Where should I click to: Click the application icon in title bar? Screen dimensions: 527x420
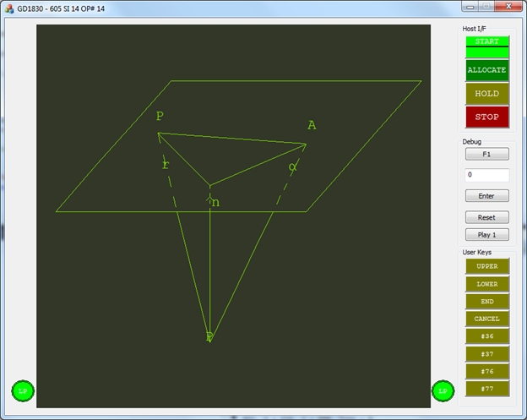click(9, 8)
